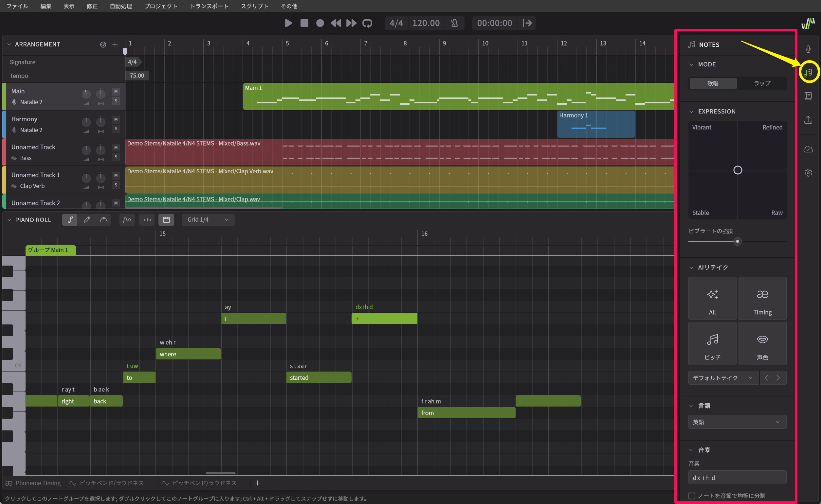Toggle the audio waveform display icon
This screenshot has width=821, height=504.
click(147, 220)
